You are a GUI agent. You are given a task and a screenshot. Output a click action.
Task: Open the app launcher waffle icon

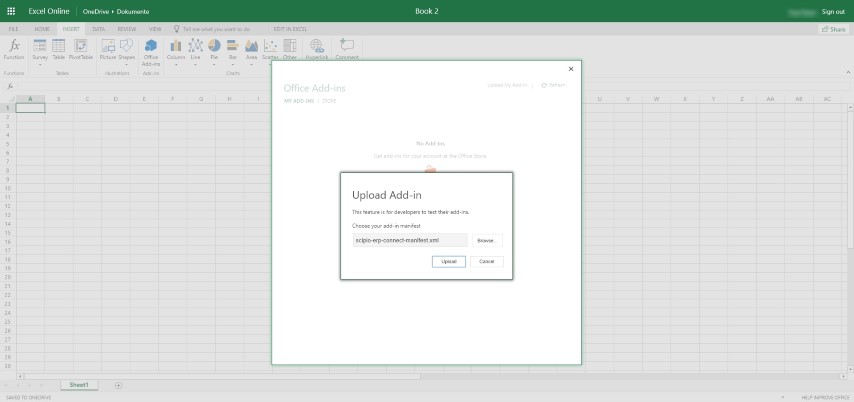click(11, 11)
